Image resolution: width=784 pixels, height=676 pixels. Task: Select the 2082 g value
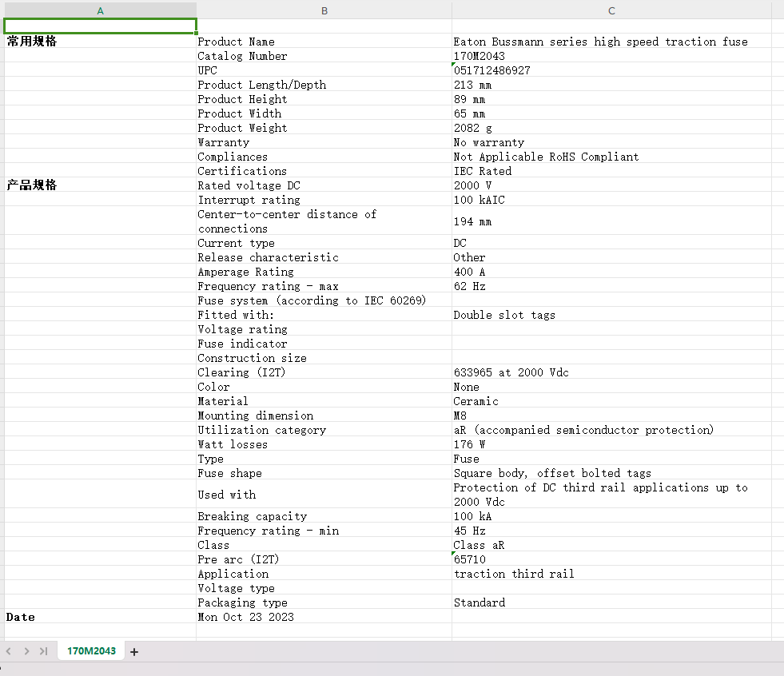611,128
